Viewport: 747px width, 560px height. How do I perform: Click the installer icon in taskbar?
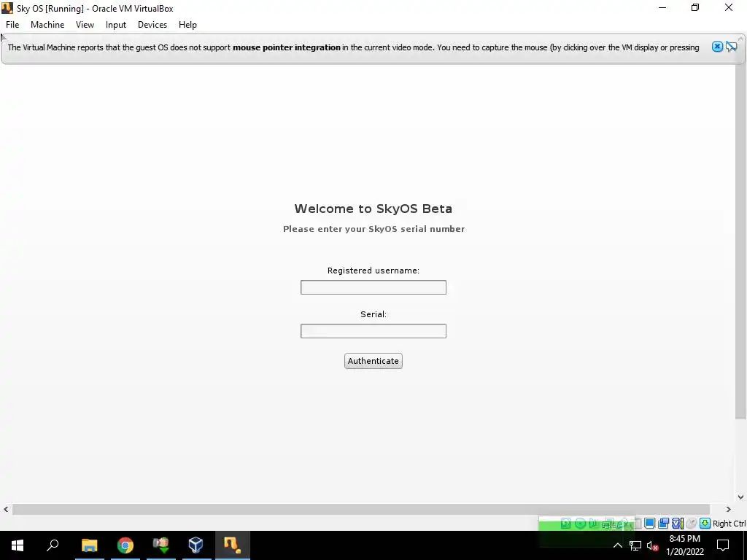click(x=161, y=545)
